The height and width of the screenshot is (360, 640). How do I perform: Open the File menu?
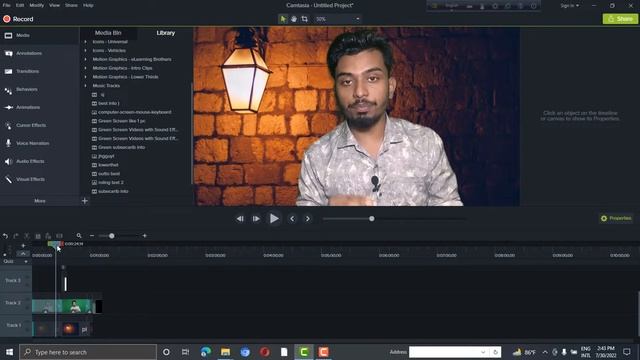(7, 5)
